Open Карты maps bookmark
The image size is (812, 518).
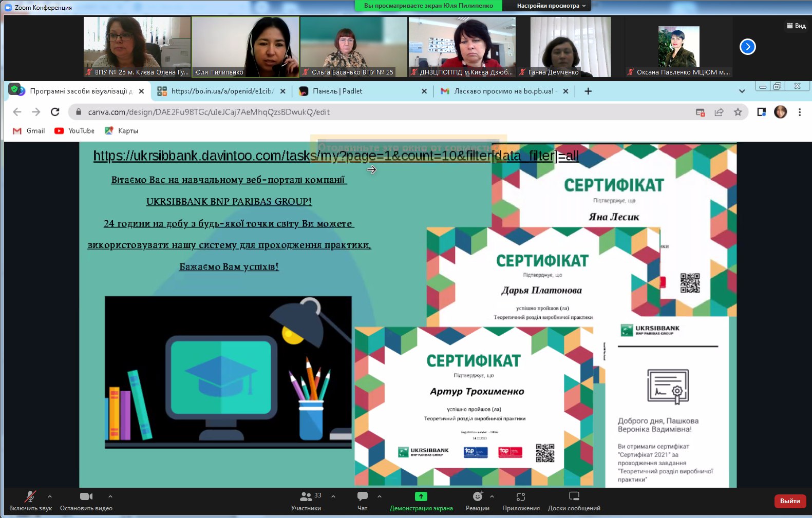(x=121, y=131)
